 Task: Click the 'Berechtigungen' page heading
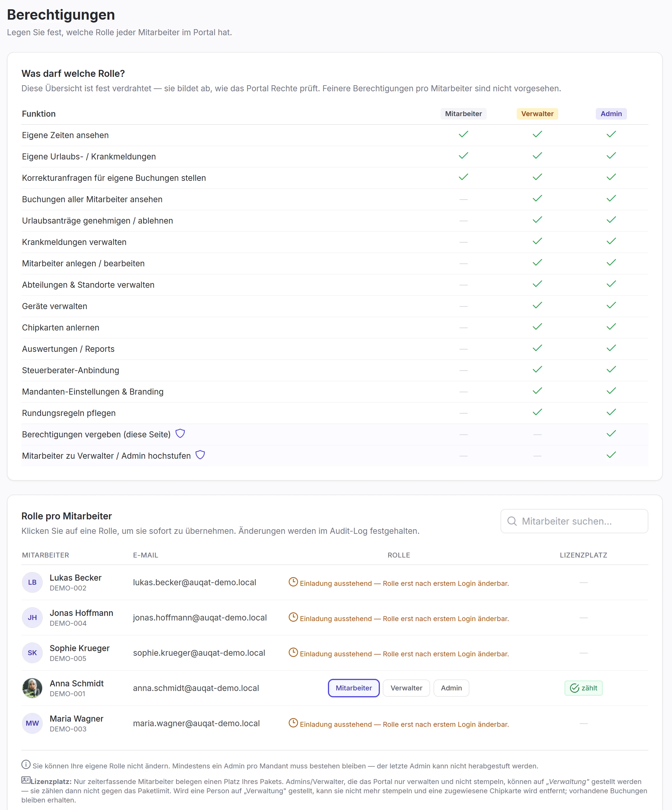coord(61,15)
